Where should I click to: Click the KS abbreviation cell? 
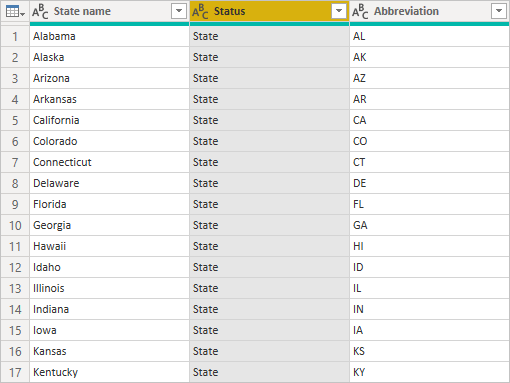[429, 351]
